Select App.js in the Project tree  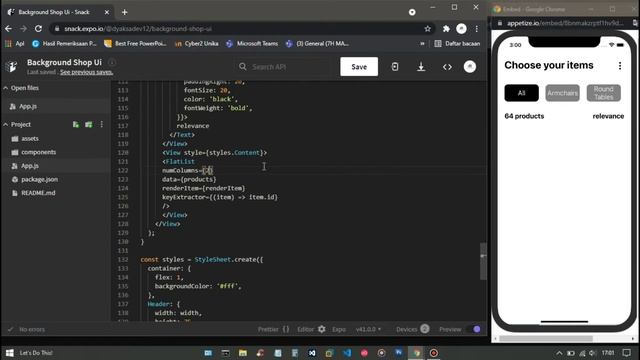(30, 166)
